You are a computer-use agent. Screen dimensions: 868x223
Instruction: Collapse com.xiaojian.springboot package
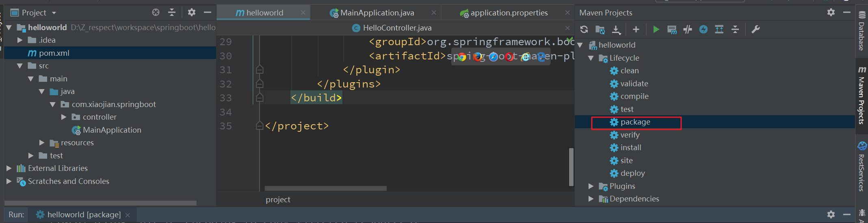[x=53, y=104]
